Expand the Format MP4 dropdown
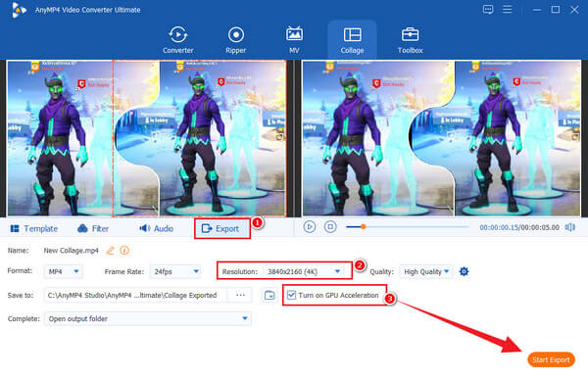This screenshot has height=380, width=588. point(64,271)
